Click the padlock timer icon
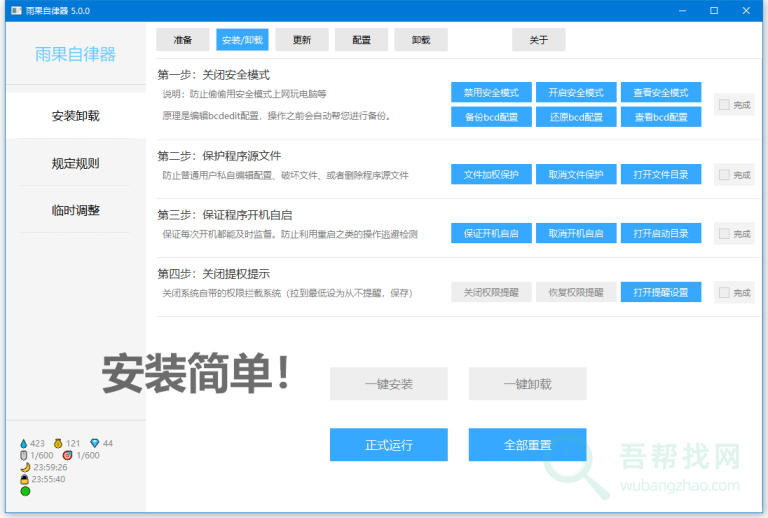This screenshot has height=518, width=768. point(24,479)
